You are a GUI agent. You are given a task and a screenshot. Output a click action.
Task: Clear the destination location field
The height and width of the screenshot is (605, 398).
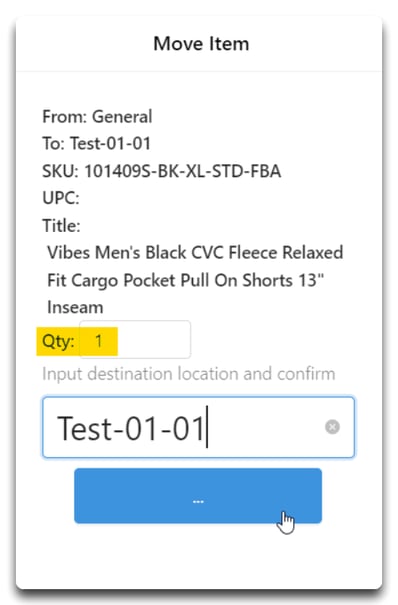point(332,427)
